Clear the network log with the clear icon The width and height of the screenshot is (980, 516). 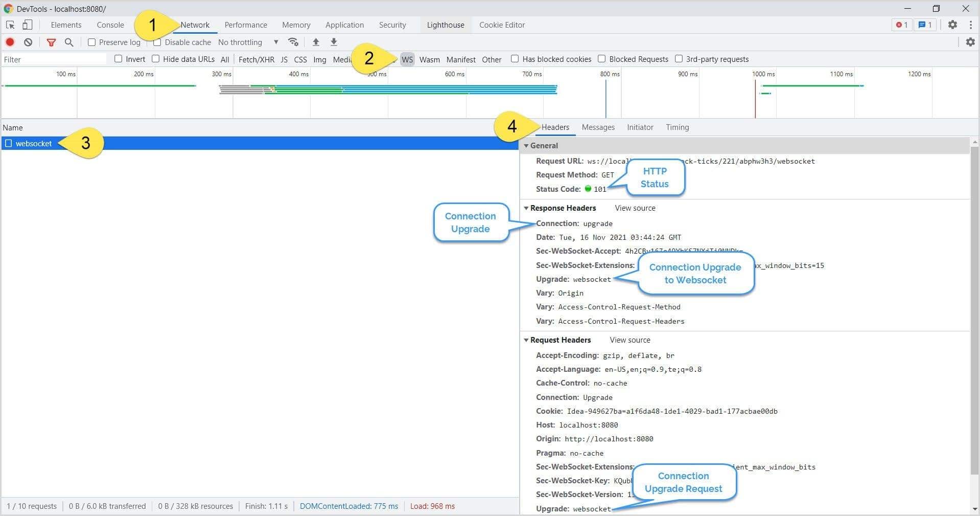(x=28, y=42)
